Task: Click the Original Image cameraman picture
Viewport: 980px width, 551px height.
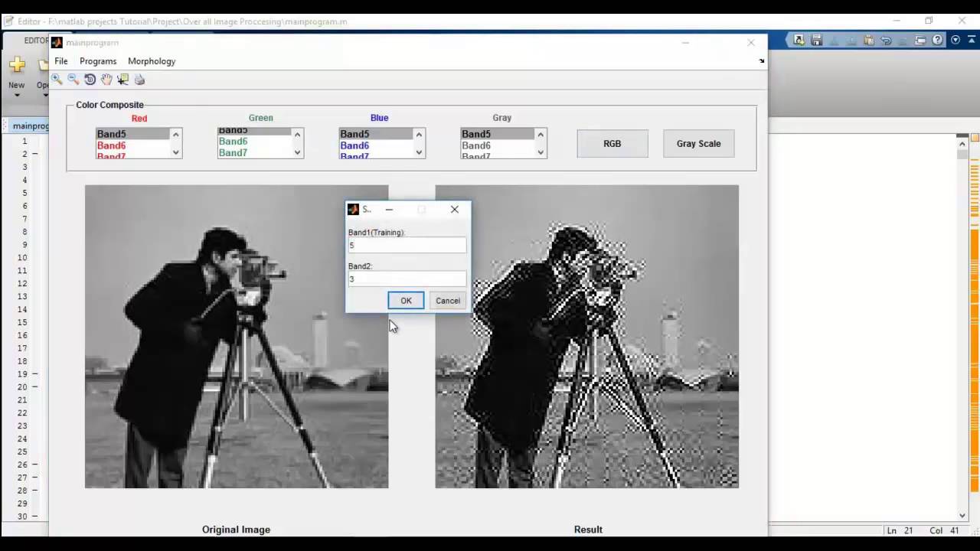Action: [237, 337]
